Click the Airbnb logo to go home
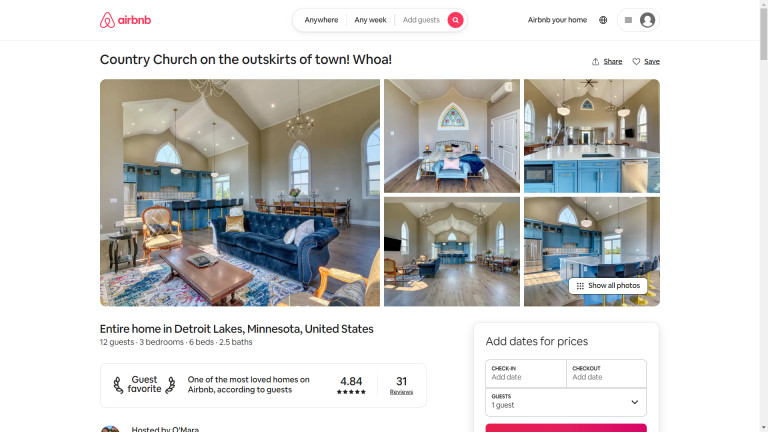Image resolution: width=768 pixels, height=432 pixels. pyautogui.click(x=125, y=20)
